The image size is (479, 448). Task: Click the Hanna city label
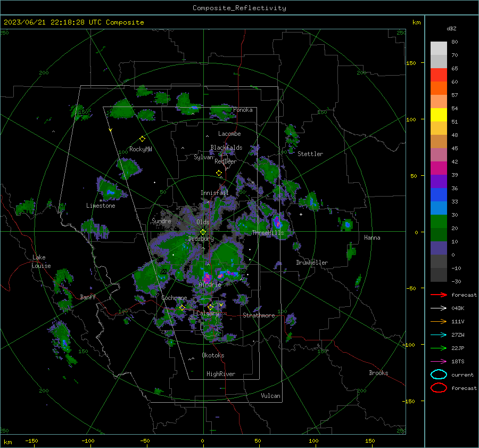(372, 238)
